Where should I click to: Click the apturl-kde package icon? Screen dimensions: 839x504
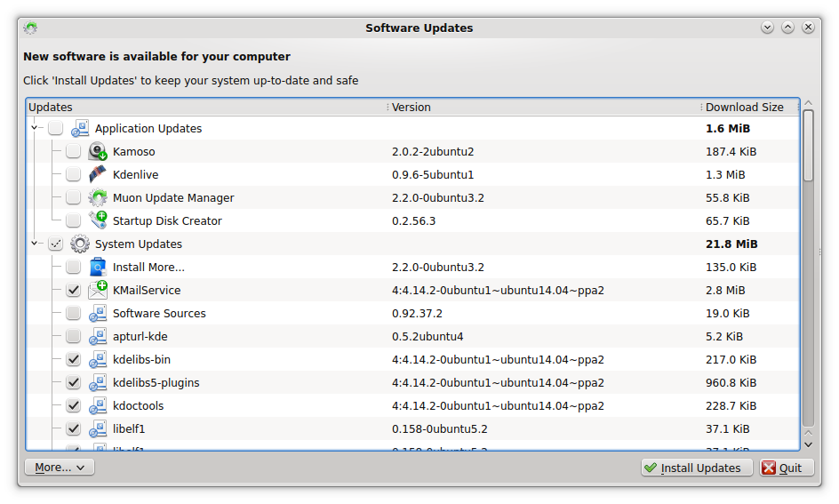[98, 336]
